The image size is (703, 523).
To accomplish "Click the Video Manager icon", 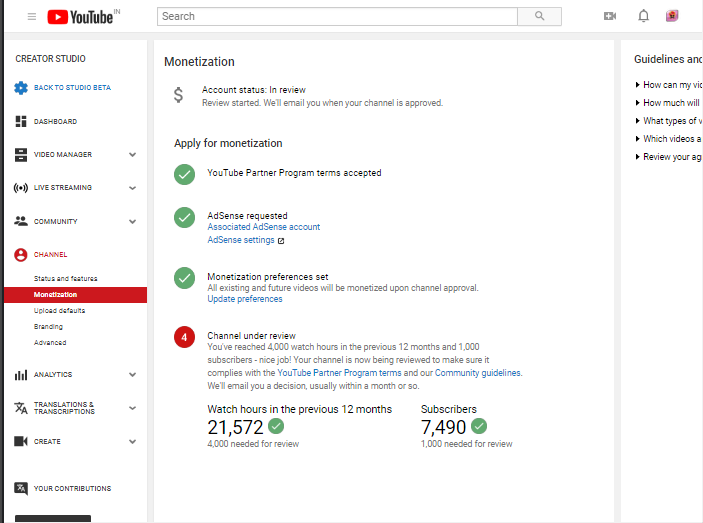I will 21,155.
